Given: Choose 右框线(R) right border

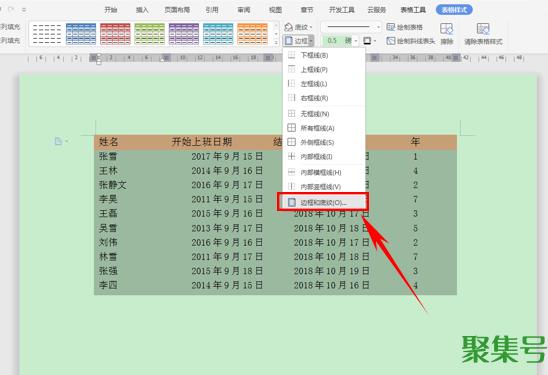Looking at the screenshot, I should (324, 98).
